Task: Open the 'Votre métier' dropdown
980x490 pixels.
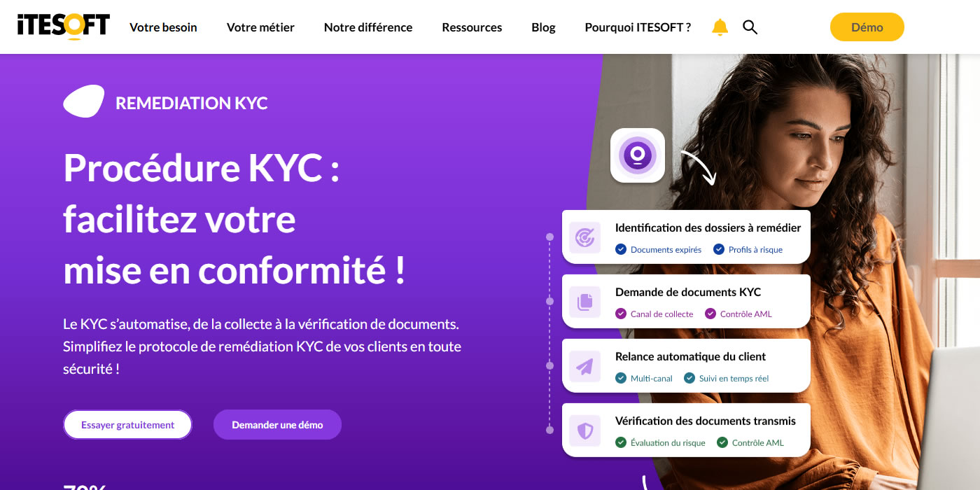Action: pyautogui.click(x=260, y=27)
